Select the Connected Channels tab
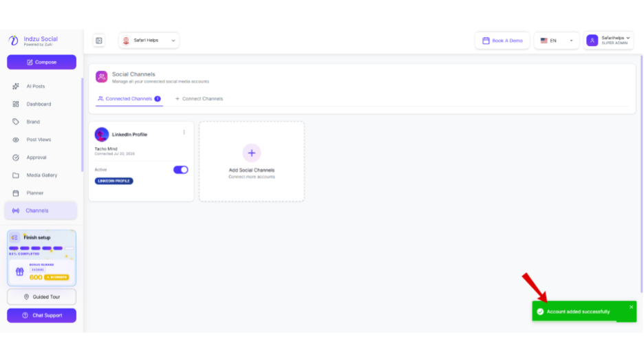The width and height of the screenshot is (644, 363). tap(129, 99)
